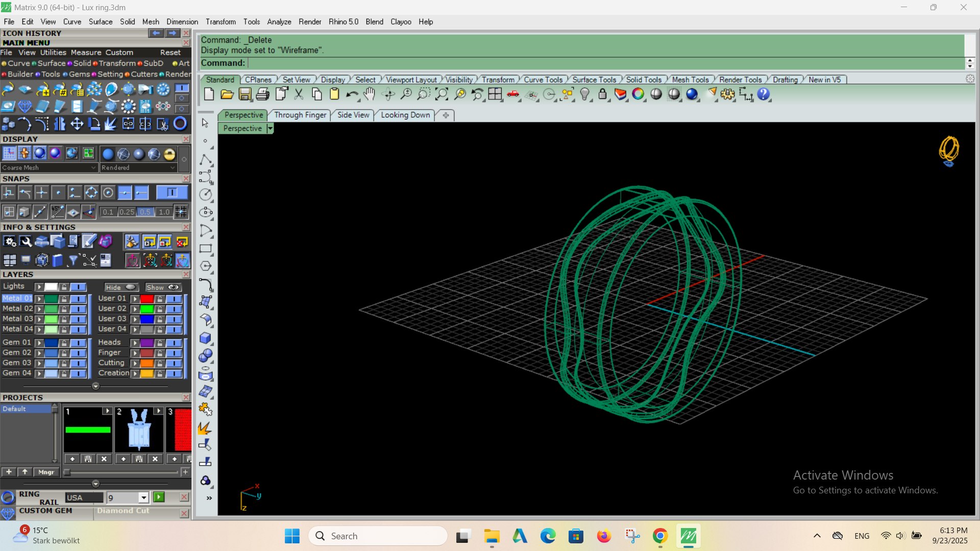Click the red car Set View icon
Viewport: 980px width, 551px height.
513,94
